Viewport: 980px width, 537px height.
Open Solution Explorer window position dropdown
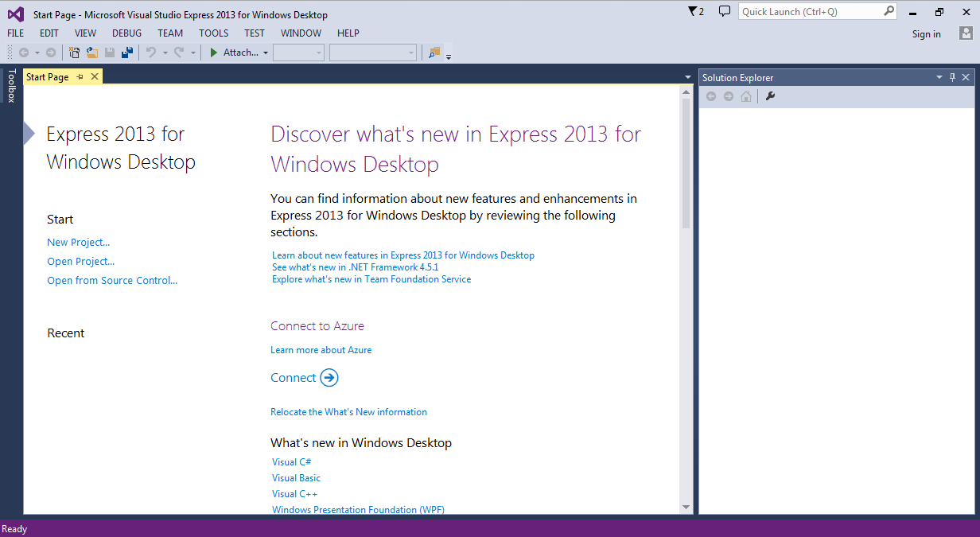[939, 77]
